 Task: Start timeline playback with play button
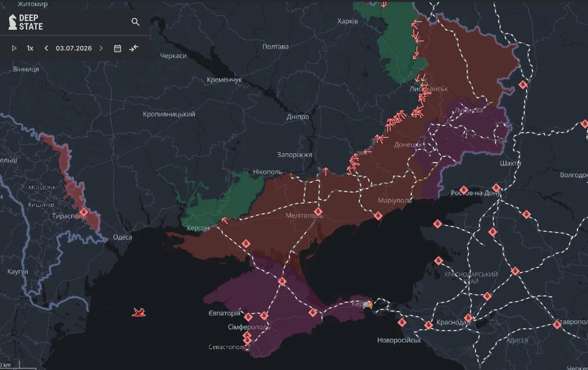tap(14, 48)
